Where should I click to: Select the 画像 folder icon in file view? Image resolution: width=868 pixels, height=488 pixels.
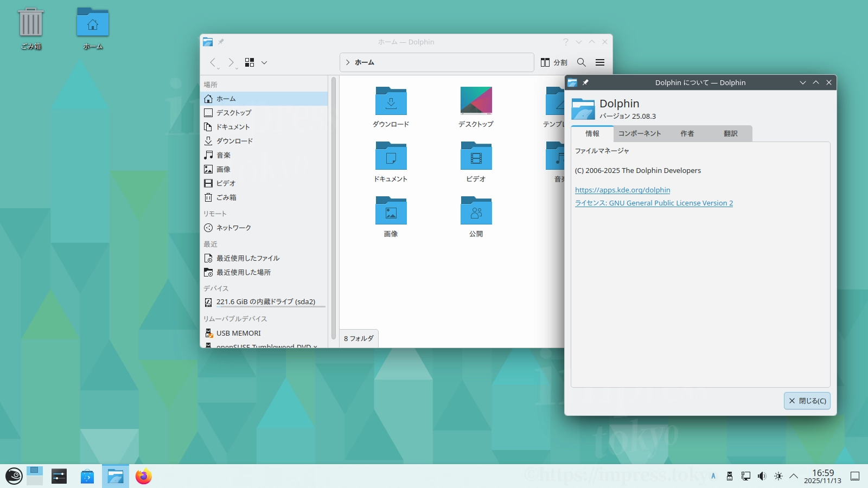pyautogui.click(x=391, y=210)
